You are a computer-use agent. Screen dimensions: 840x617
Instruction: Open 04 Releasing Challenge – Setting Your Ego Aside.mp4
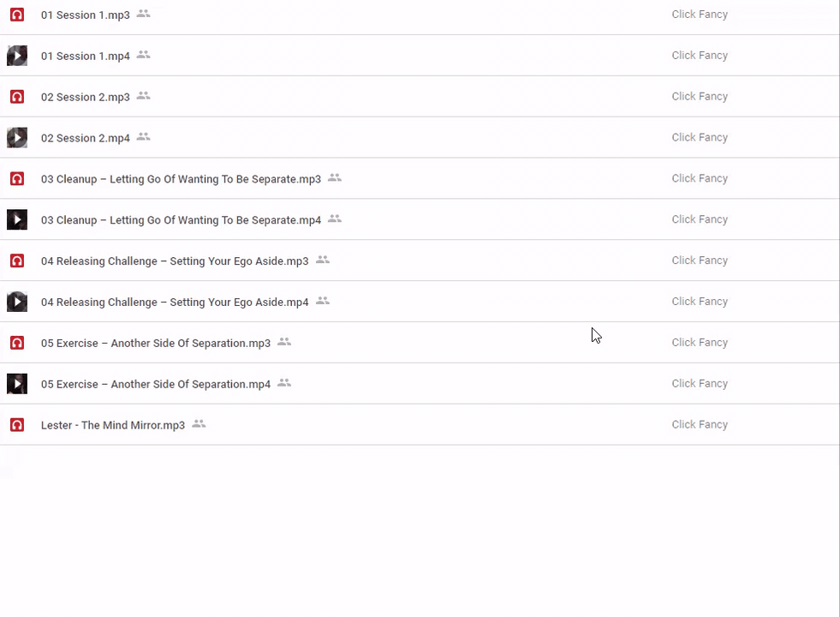[175, 303]
